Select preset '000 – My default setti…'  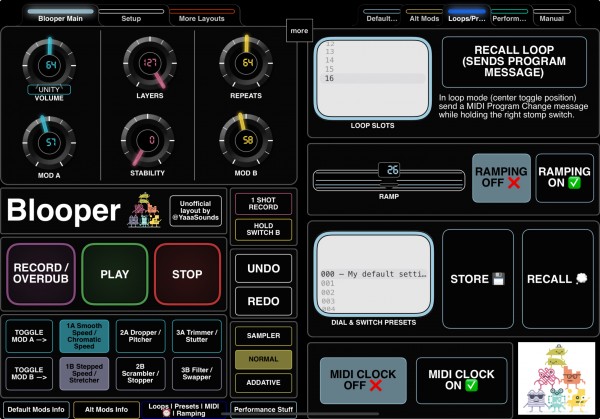373,274
